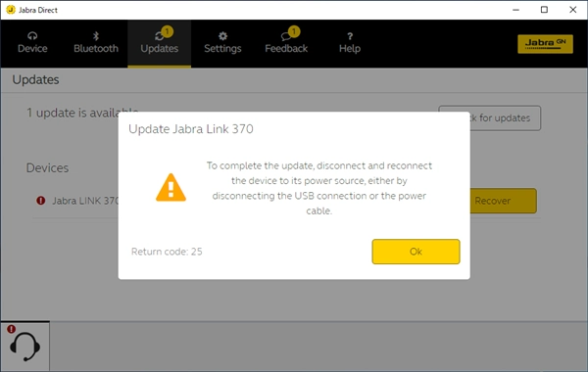Click the Update Jabra Link 370 dialog title

tap(191, 129)
